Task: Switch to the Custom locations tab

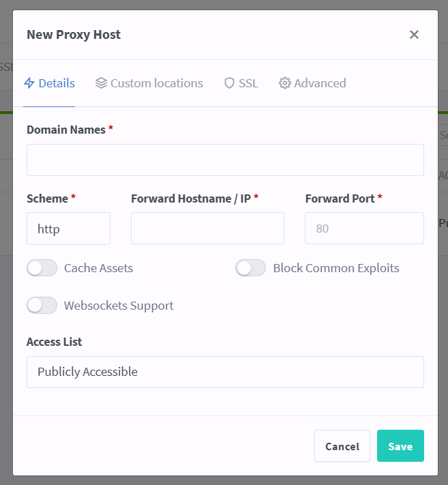Action: pos(156,83)
